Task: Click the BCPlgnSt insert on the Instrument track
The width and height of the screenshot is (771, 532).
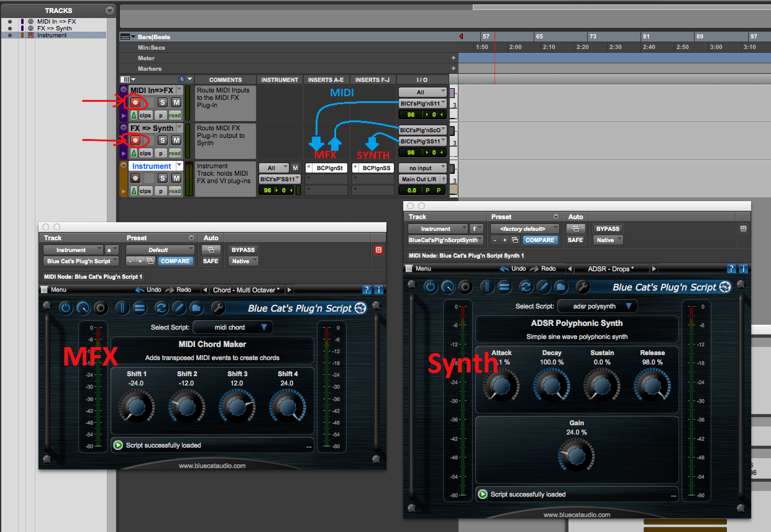Action: (x=326, y=168)
